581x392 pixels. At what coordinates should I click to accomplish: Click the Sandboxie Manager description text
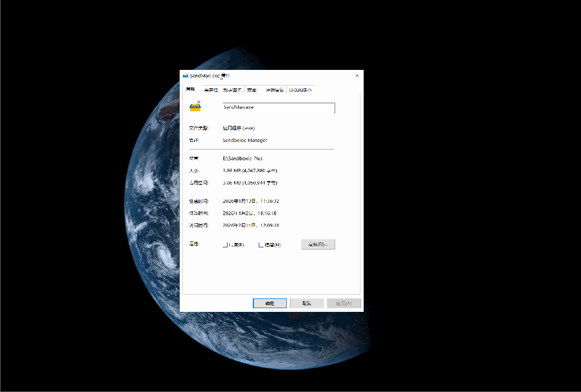pos(245,140)
